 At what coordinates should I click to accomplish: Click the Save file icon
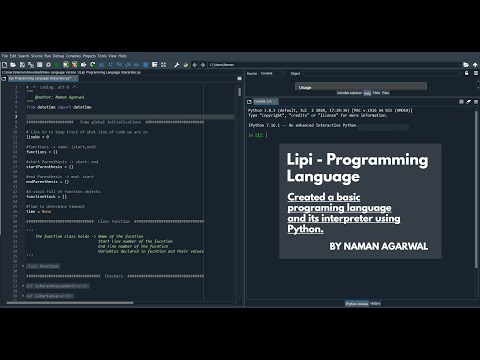22,65
